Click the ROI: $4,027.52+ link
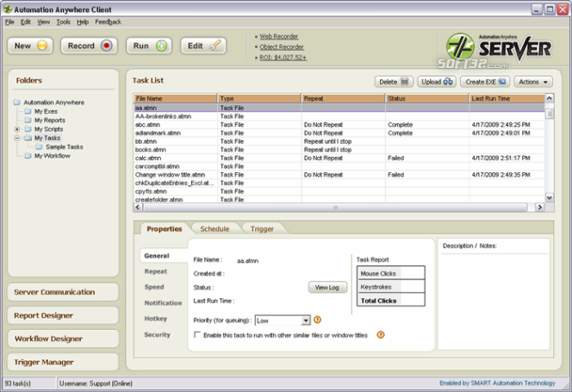572x392 pixels. [x=283, y=58]
